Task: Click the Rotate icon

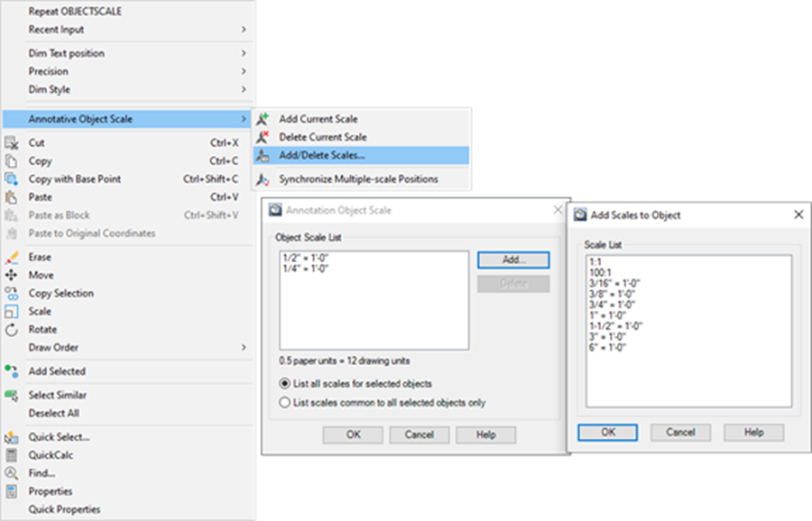Action: pyautogui.click(x=12, y=330)
